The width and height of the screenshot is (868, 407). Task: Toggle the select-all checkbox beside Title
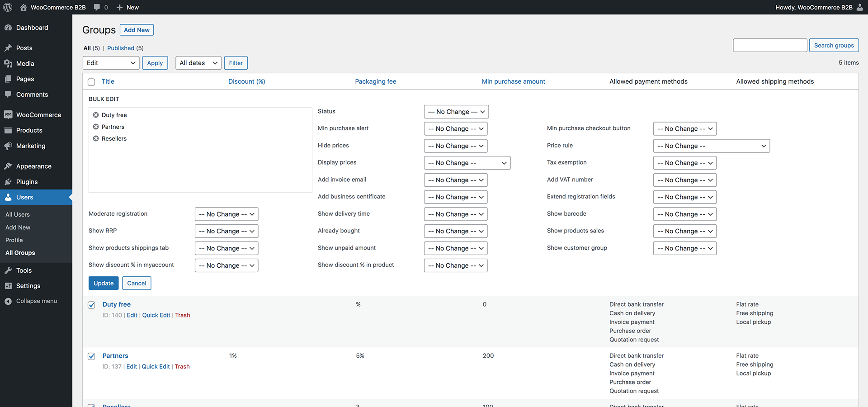(x=91, y=82)
